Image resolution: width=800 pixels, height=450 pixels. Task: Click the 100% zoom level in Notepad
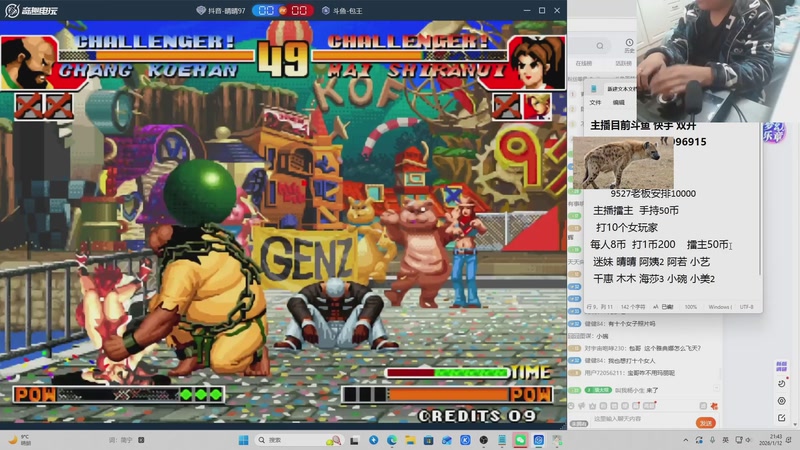click(x=690, y=307)
